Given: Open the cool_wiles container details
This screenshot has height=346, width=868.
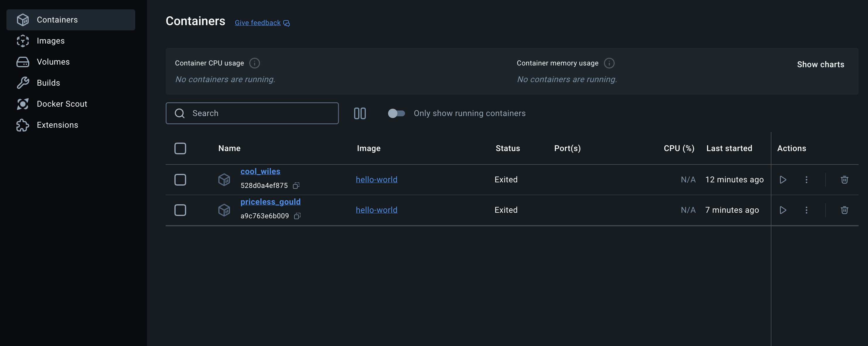Looking at the screenshot, I should pos(260,171).
